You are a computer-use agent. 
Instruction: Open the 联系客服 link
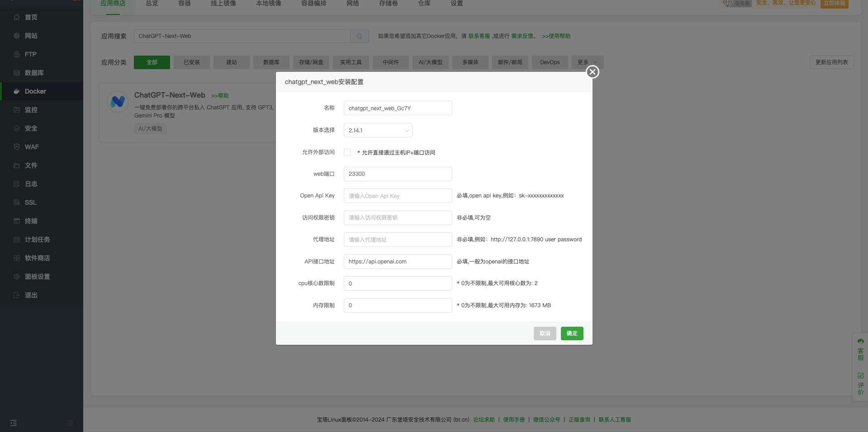479,36
